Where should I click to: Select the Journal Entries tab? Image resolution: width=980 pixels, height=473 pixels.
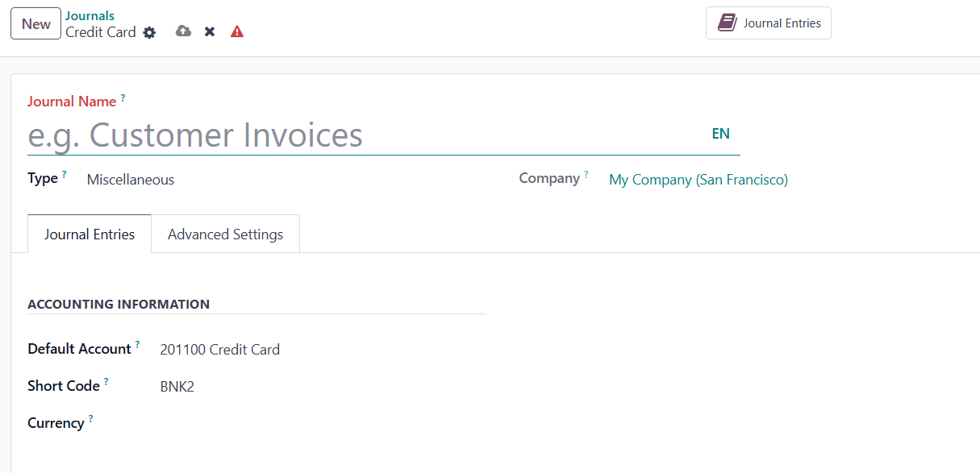point(90,234)
